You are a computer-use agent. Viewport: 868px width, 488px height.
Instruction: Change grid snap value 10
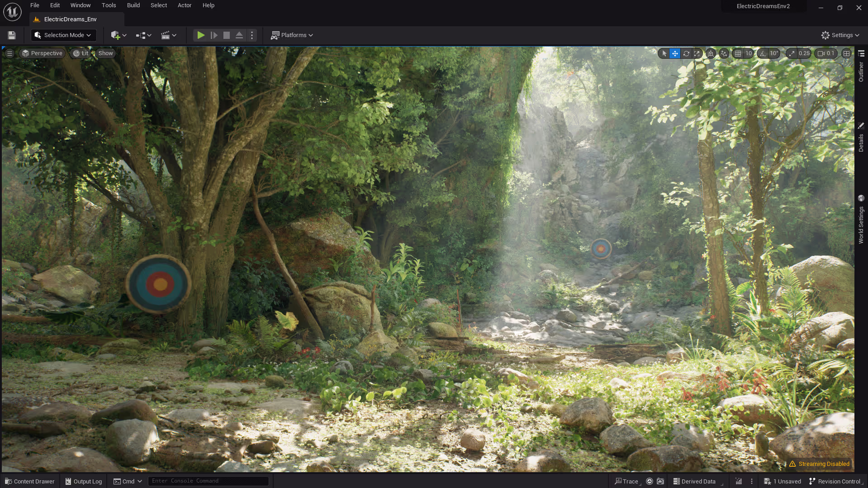(749, 53)
